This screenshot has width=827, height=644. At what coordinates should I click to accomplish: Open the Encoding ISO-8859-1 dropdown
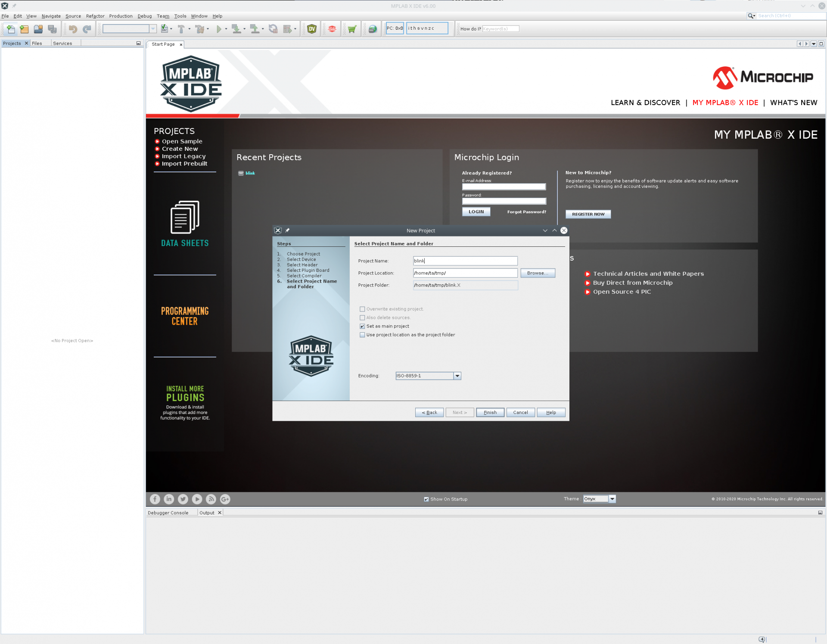(457, 376)
